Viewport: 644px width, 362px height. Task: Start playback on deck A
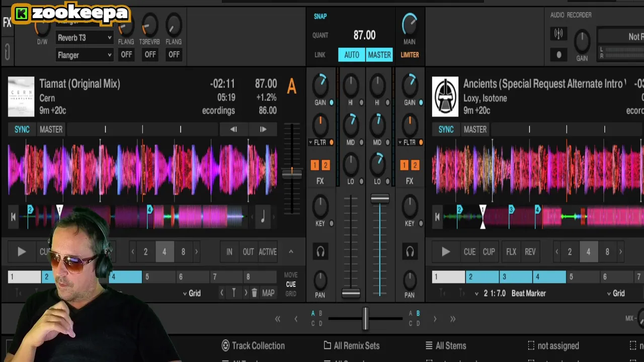click(x=21, y=252)
